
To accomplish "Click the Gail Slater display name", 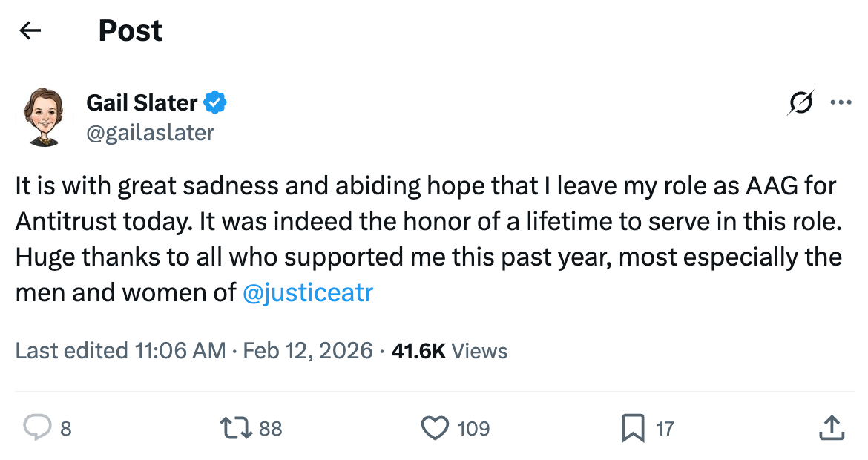I will tap(142, 103).
